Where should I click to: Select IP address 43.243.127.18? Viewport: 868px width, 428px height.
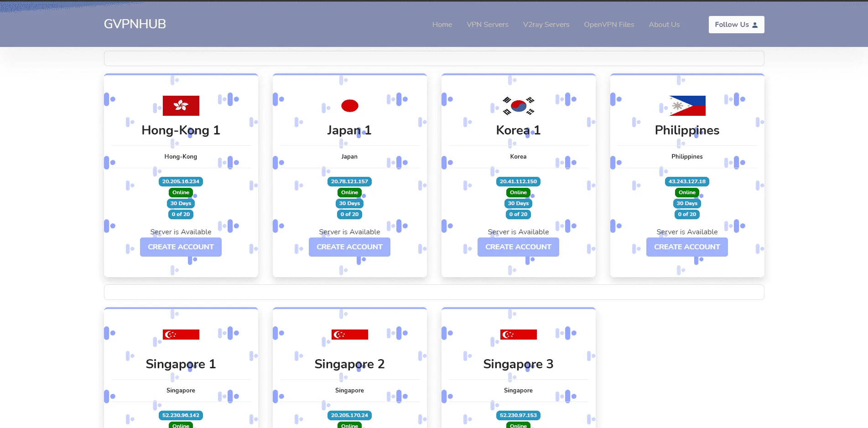687,181
